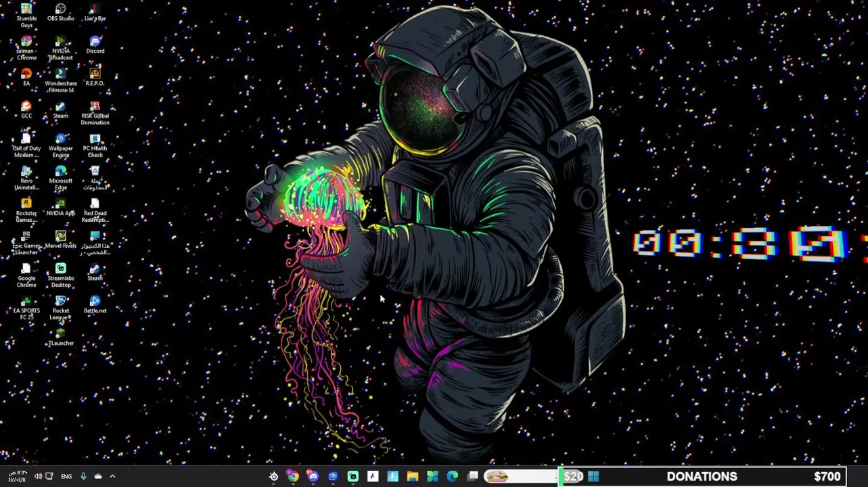868x487 pixels.
Task: Select Red Dead Redemption shortcut
Action: tap(95, 210)
